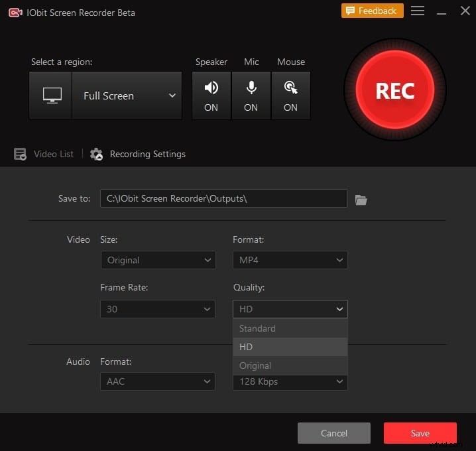Viewport: 476px width, 451px height.
Task: Browse output folder with the folder icon
Action: [x=361, y=200]
